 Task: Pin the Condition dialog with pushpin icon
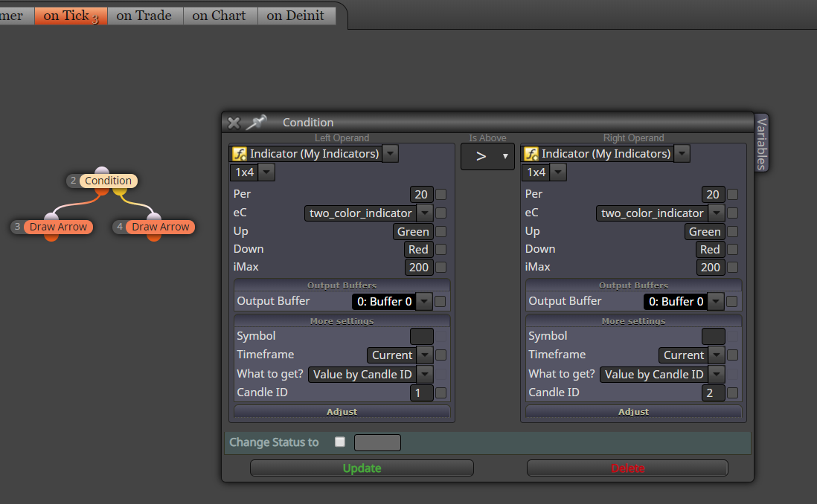point(256,123)
